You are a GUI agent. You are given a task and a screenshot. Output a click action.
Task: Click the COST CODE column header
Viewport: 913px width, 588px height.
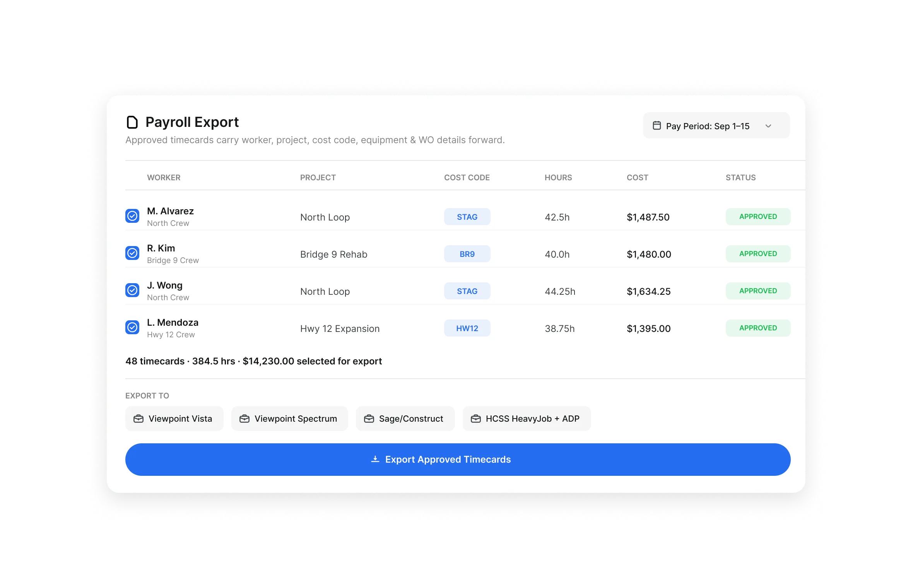tap(467, 178)
